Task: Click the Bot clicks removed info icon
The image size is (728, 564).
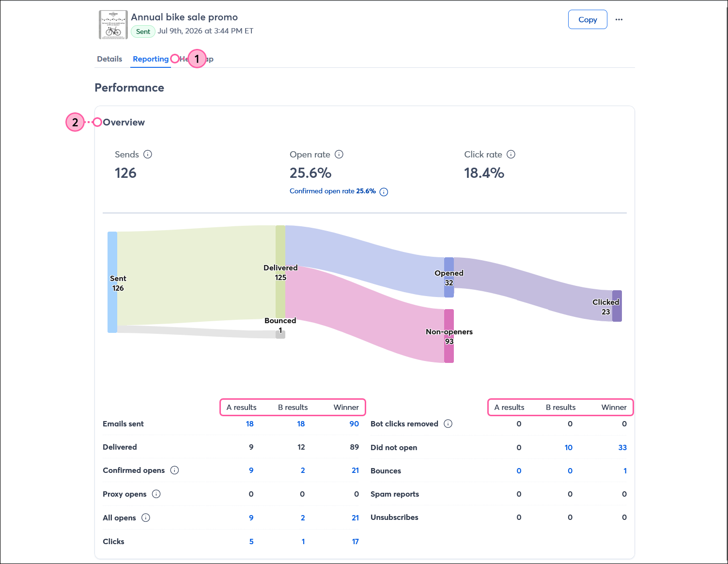Action: [x=448, y=423]
